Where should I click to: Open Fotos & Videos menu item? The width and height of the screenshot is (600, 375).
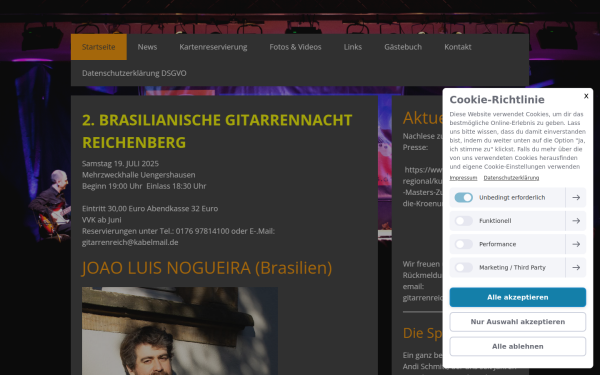295,47
